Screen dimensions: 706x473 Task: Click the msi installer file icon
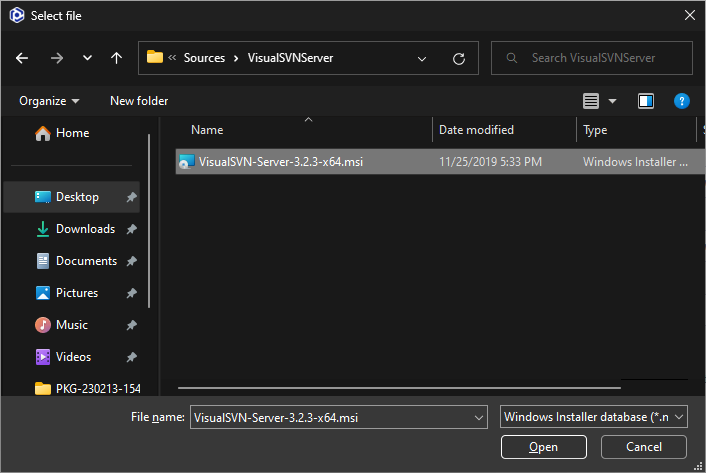pyautogui.click(x=186, y=162)
